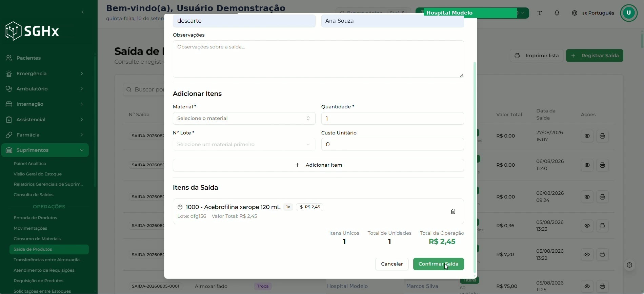Image resolution: width=644 pixels, height=294 pixels.
Task: Click Imprimir lista button
Action: pyautogui.click(x=537, y=56)
